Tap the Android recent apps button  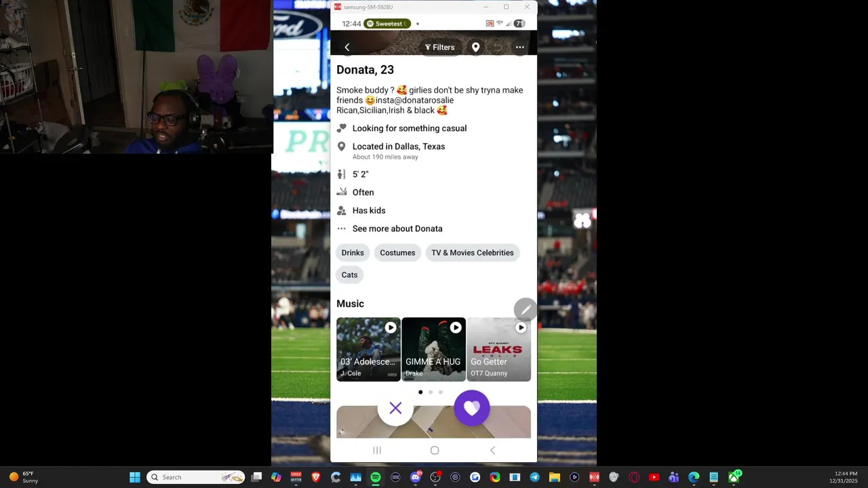coord(377,450)
